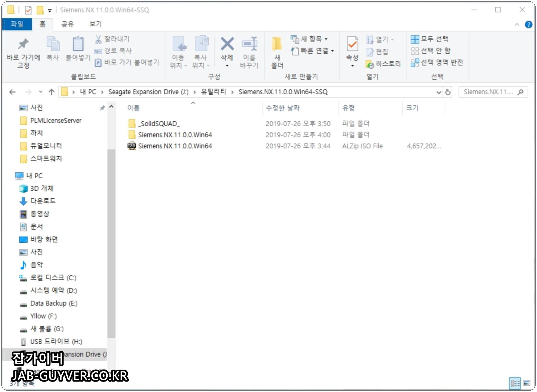Collapse the ribbon with the chevron

tap(517, 24)
